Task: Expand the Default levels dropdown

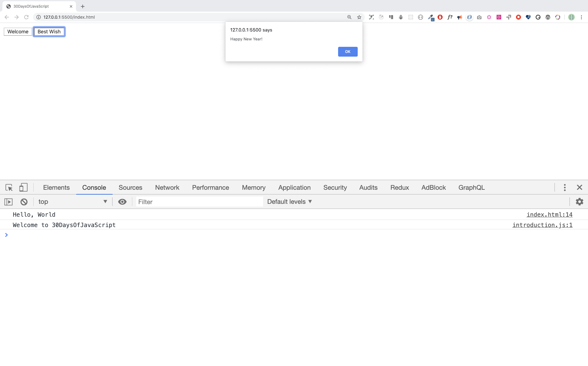Action: pos(289,202)
